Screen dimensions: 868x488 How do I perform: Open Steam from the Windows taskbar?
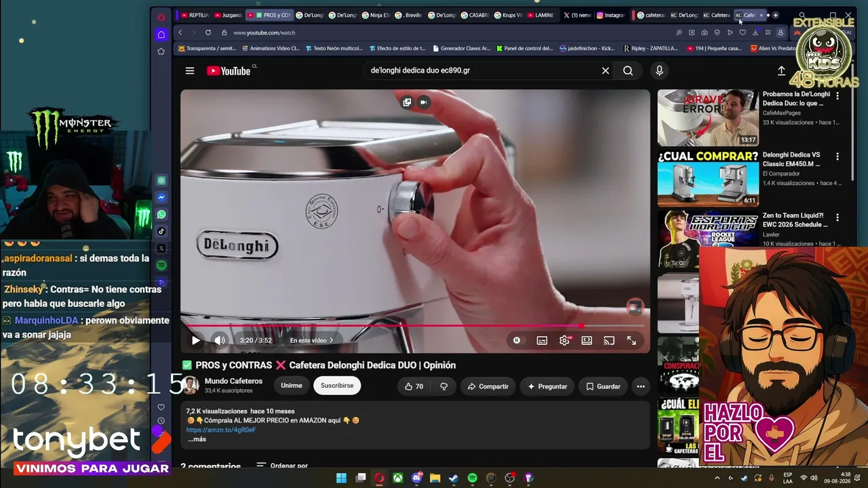(454, 478)
